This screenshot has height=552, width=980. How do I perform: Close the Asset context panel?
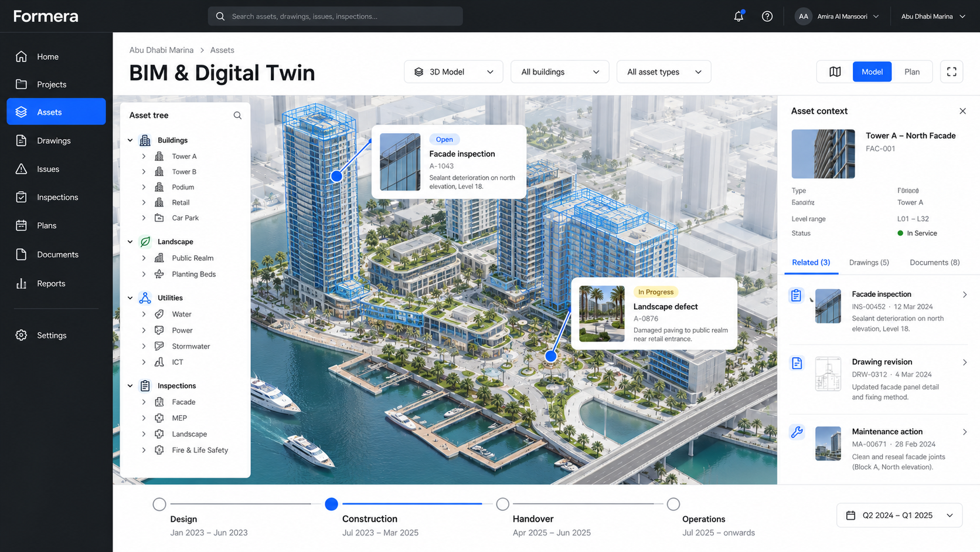click(962, 111)
